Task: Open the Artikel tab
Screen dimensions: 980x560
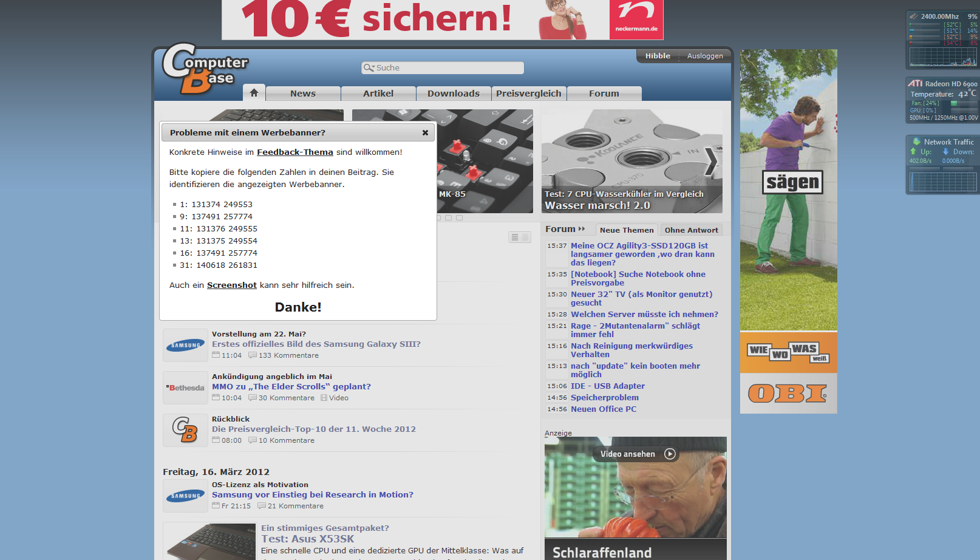Action: [378, 94]
